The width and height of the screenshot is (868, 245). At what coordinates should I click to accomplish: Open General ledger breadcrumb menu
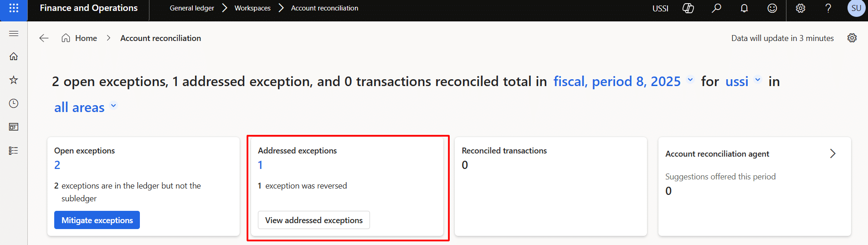(192, 8)
